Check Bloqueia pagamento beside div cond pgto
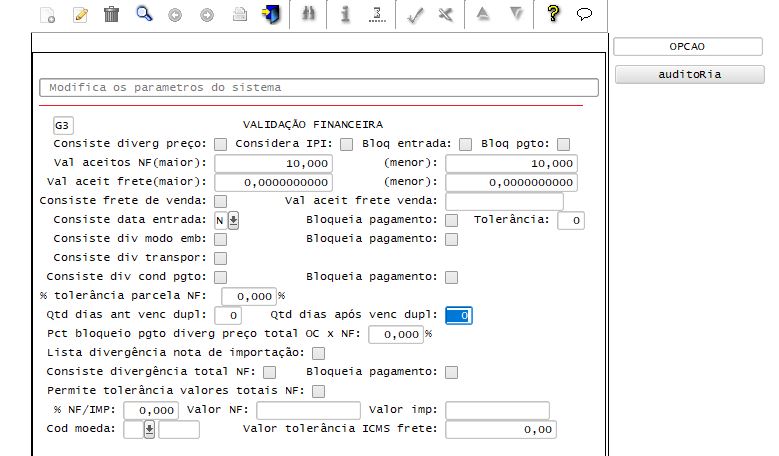Image resolution: width=779 pixels, height=456 pixels. pyautogui.click(x=452, y=277)
